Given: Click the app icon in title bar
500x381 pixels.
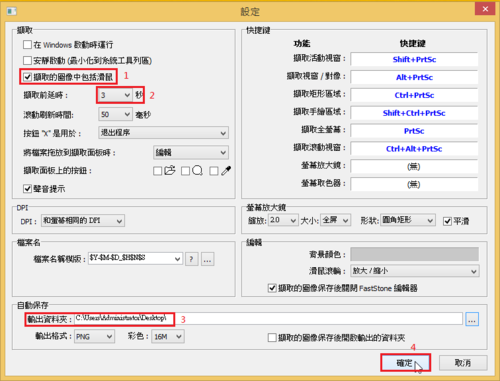Looking at the screenshot, I should pyautogui.click(x=12, y=11).
